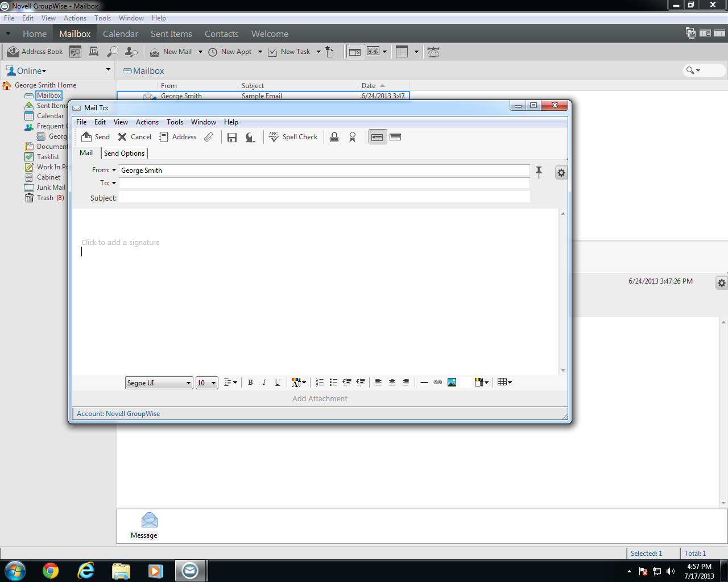Image resolution: width=728 pixels, height=582 pixels.
Task: Open Internet Explorer from the taskbar
Action: point(86,571)
